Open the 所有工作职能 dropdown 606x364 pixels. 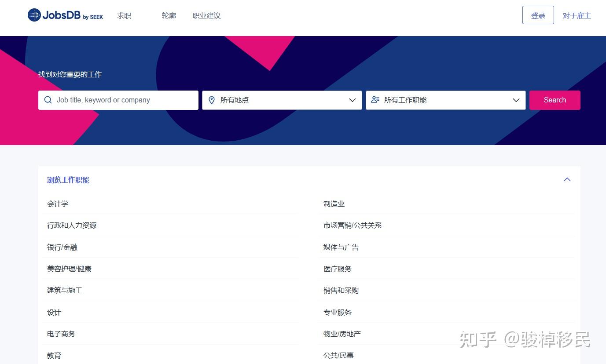click(x=445, y=100)
